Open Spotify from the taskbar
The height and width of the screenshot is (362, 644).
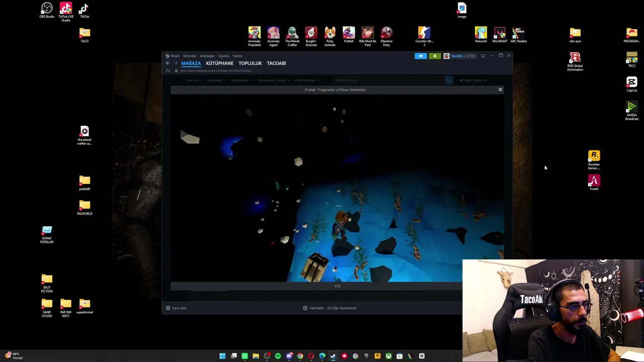coord(278,356)
